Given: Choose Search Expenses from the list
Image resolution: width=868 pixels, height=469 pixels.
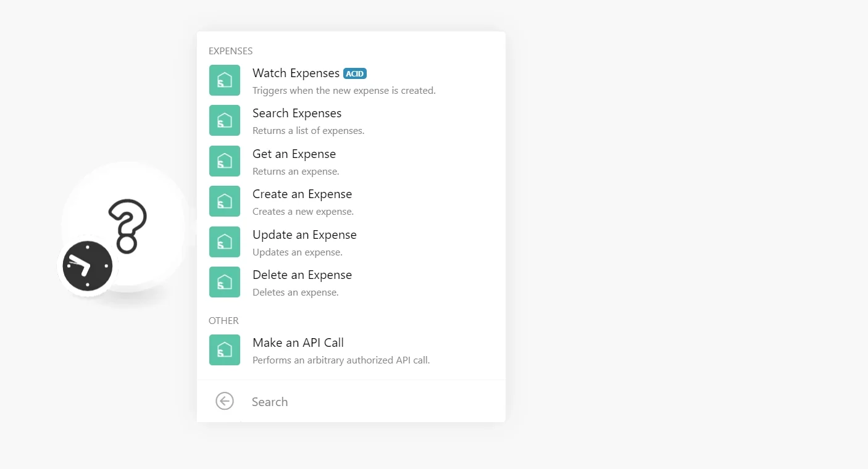Looking at the screenshot, I should click(351, 120).
